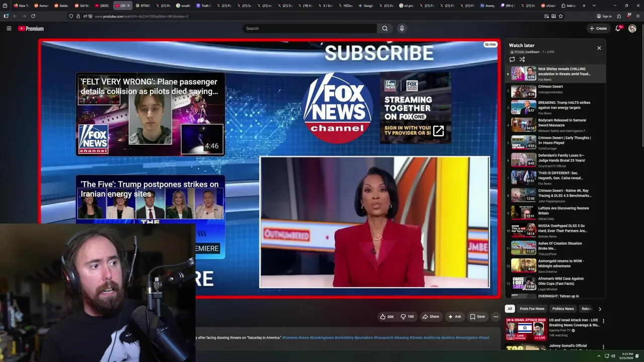Hide the end screen elements
Viewport: 644px width, 362px height.
pos(491,45)
